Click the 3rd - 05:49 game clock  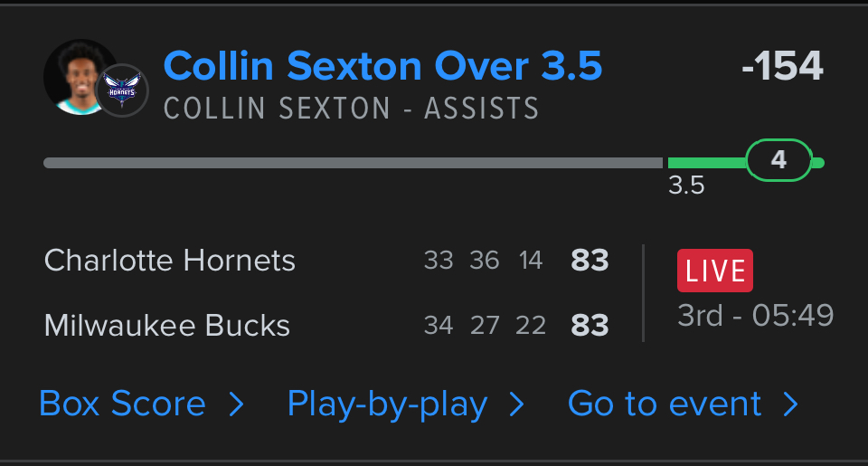point(756,316)
